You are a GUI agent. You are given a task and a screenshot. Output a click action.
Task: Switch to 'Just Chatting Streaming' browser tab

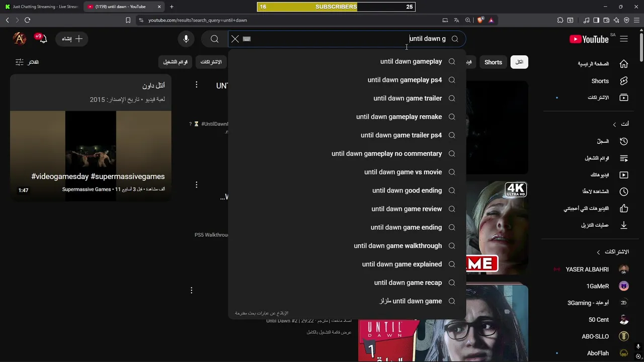(x=42, y=7)
